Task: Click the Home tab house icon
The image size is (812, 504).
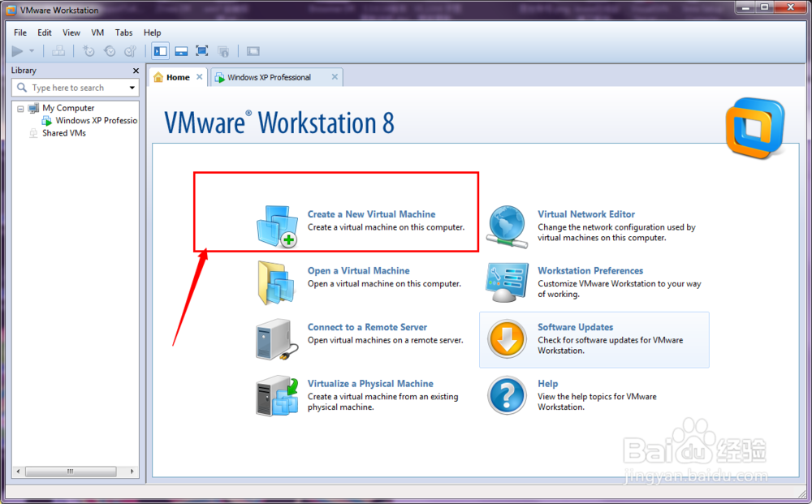Action: pos(158,77)
